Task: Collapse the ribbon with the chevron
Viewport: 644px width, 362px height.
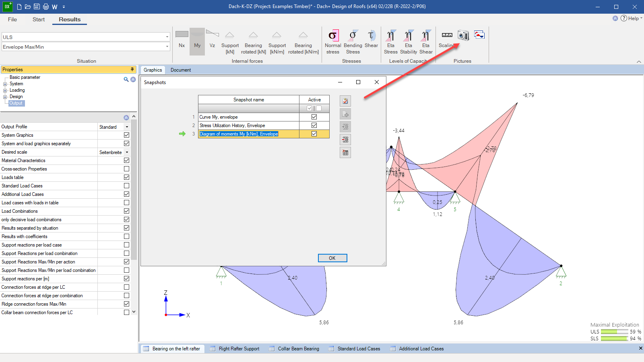Action: click(x=639, y=62)
